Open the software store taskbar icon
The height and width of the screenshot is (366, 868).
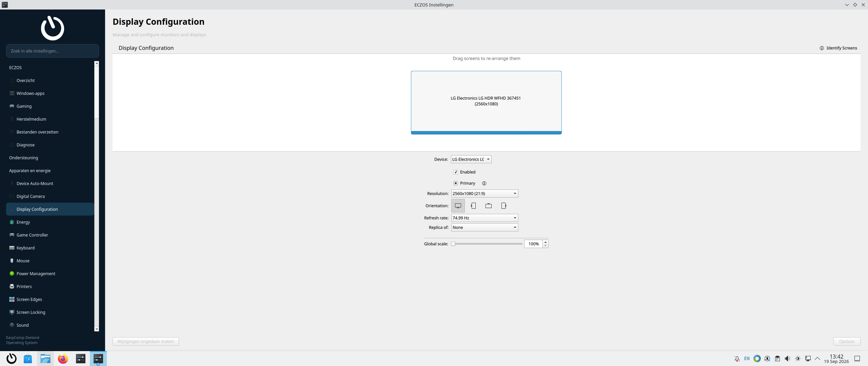click(28, 359)
